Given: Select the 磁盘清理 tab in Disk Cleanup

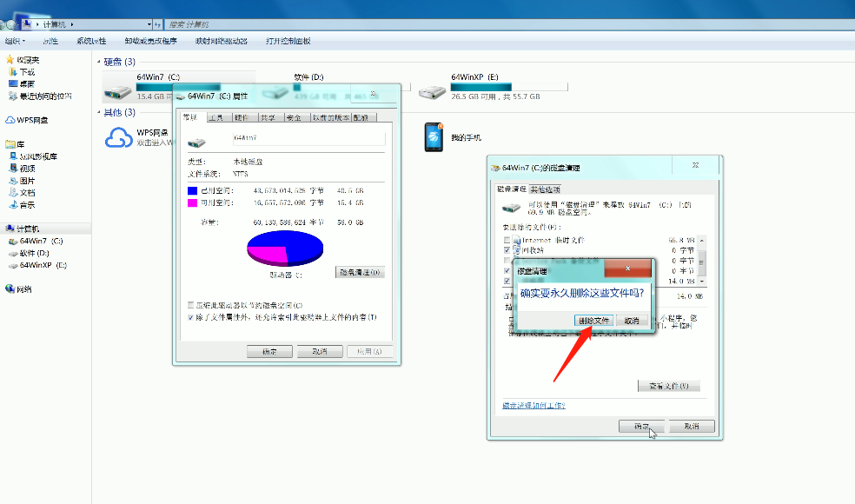Looking at the screenshot, I should pyautogui.click(x=512, y=189).
